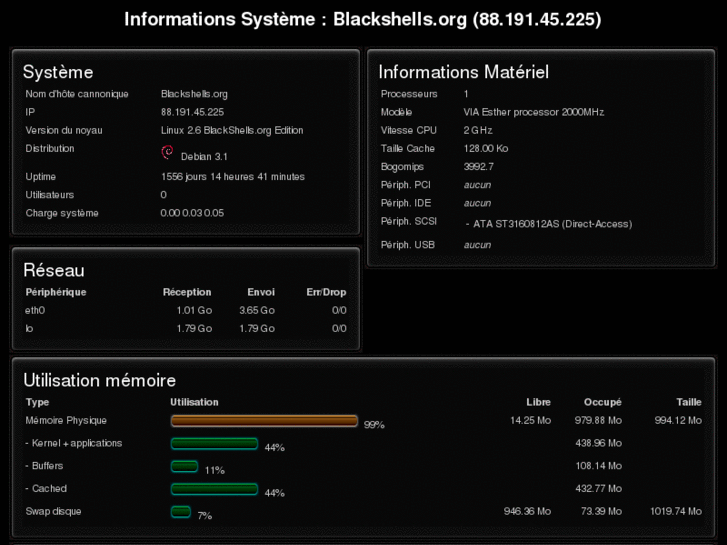Click the 'Swap disque' row label
The width and height of the screenshot is (727, 545).
coord(53,512)
